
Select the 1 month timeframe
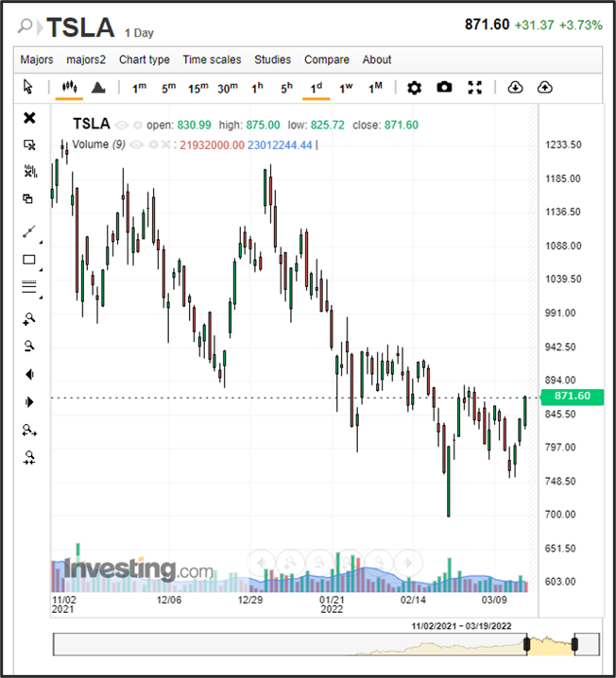pyautogui.click(x=375, y=88)
